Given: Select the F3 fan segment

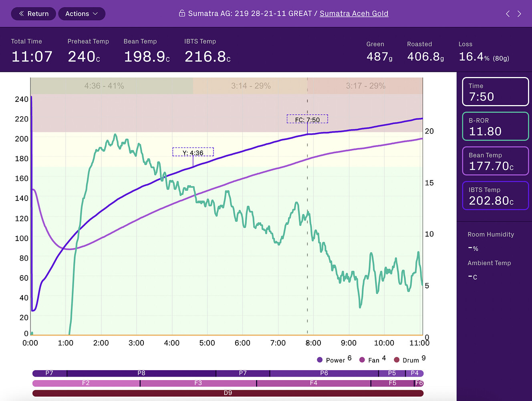Looking at the screenshot, I should click(198, 383).
